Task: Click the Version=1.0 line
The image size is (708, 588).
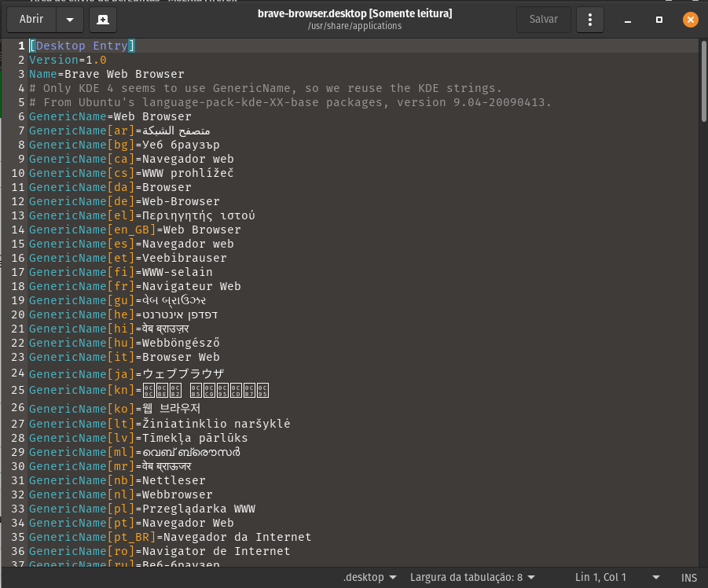Action: [x=68, y=60]
